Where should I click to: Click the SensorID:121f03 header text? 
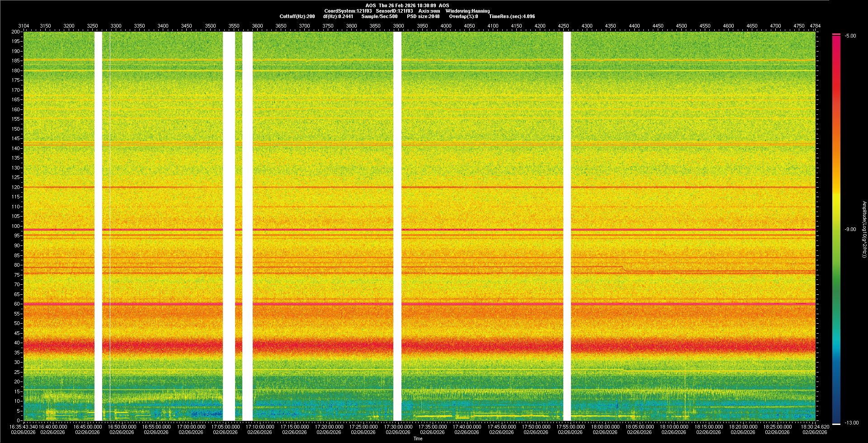(x=394, y=11)
